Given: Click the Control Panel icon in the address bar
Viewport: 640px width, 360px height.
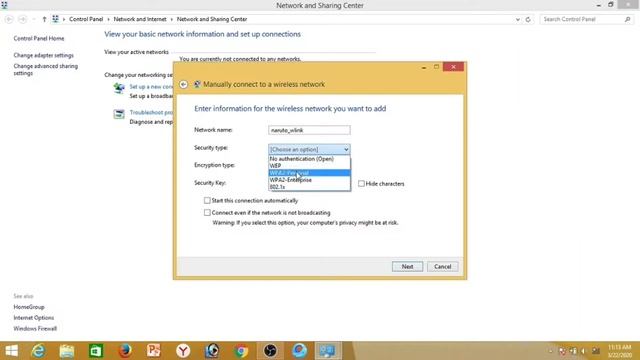Looking at the screenshot, I should click(56, 19).
